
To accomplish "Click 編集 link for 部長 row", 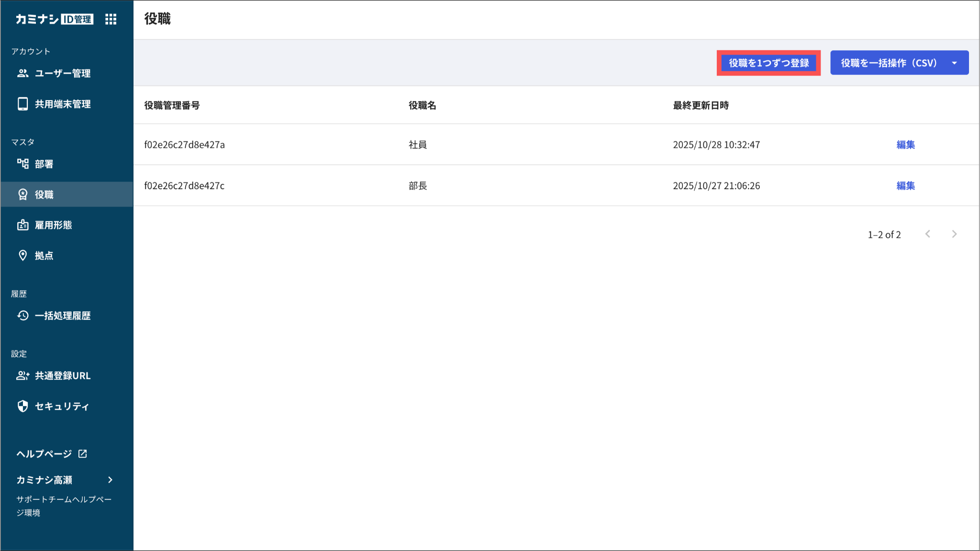I will tap(905, 186).
